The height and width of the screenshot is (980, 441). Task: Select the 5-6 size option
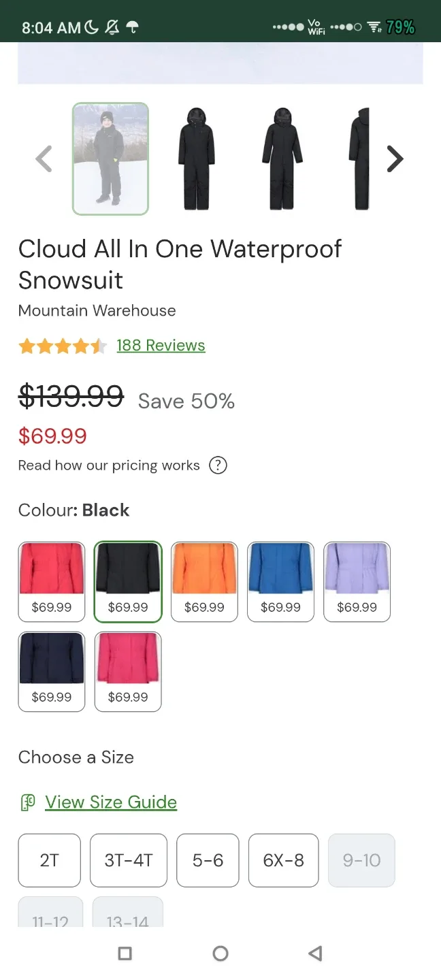tap(208, 860)
